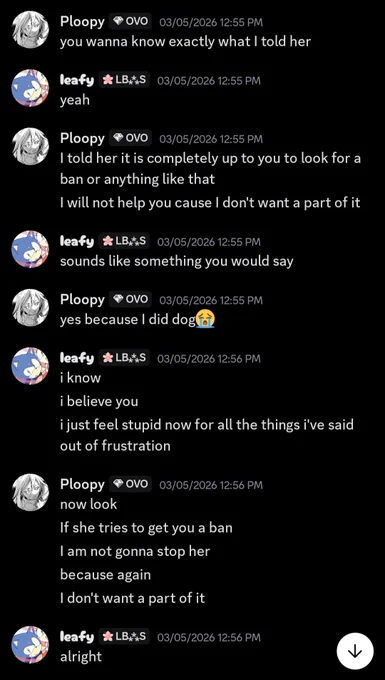Click the crying emoji after "I did dog"
Image resolution: width=385 pixels, height=680 pixels.
coord(206,320)
